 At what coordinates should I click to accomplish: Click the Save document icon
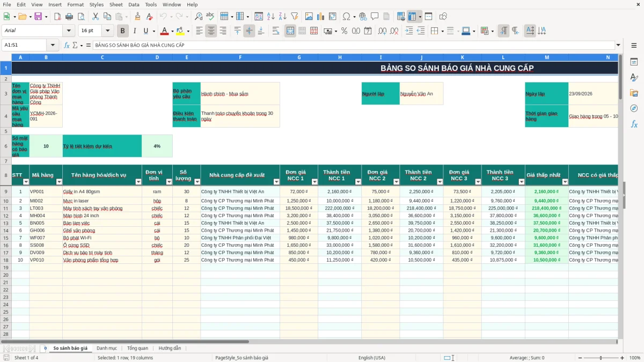[38, 17]
